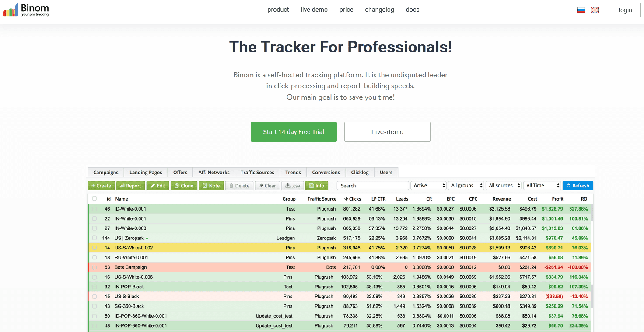Open the Live-demo page

tap(387, 131)
